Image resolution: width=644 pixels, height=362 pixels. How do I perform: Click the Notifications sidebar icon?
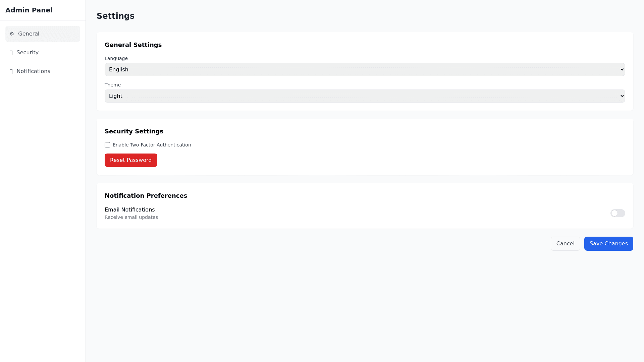pyautogui.click(x=11, y=71)
